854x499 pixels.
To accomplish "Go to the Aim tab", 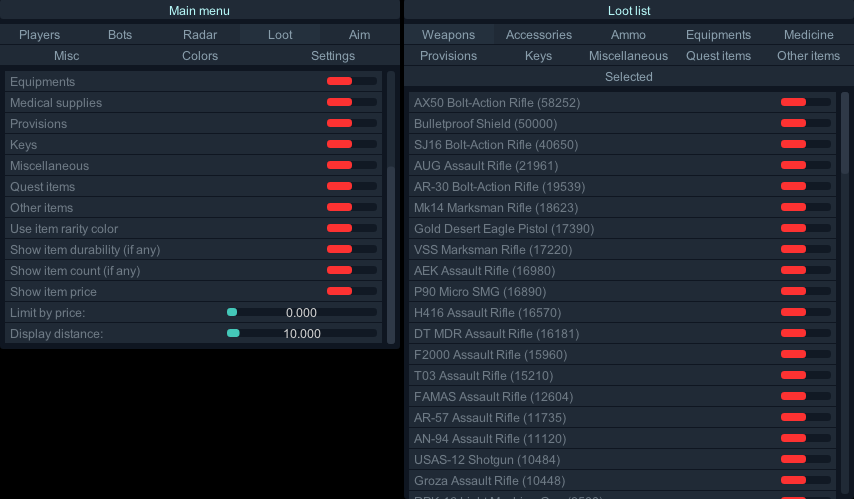I will (x=359, y=35).
